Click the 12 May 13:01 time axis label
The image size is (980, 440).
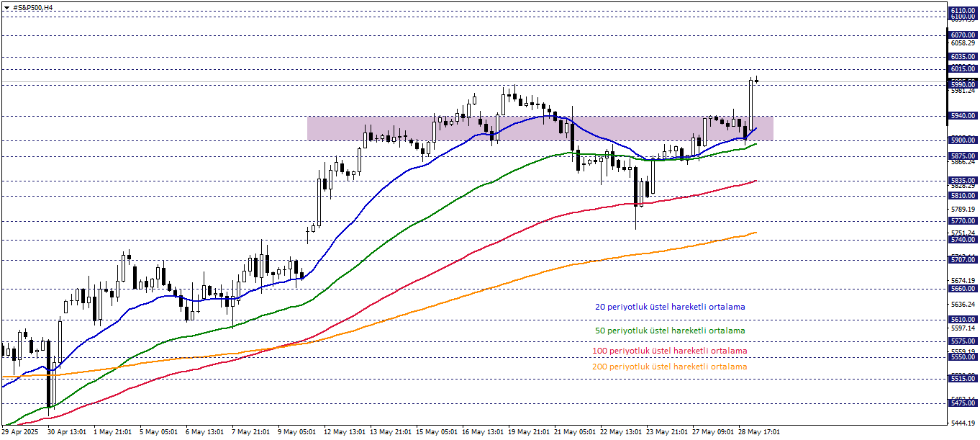point(343,433)
